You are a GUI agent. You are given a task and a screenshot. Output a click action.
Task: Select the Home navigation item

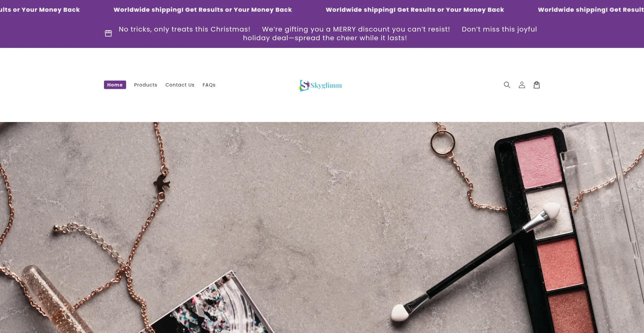click(115, 85)
